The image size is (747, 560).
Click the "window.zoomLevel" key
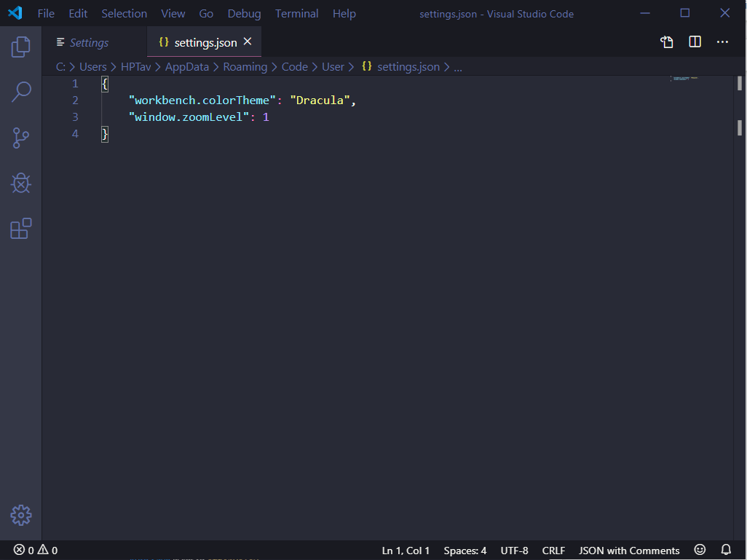tap(189, 117)
